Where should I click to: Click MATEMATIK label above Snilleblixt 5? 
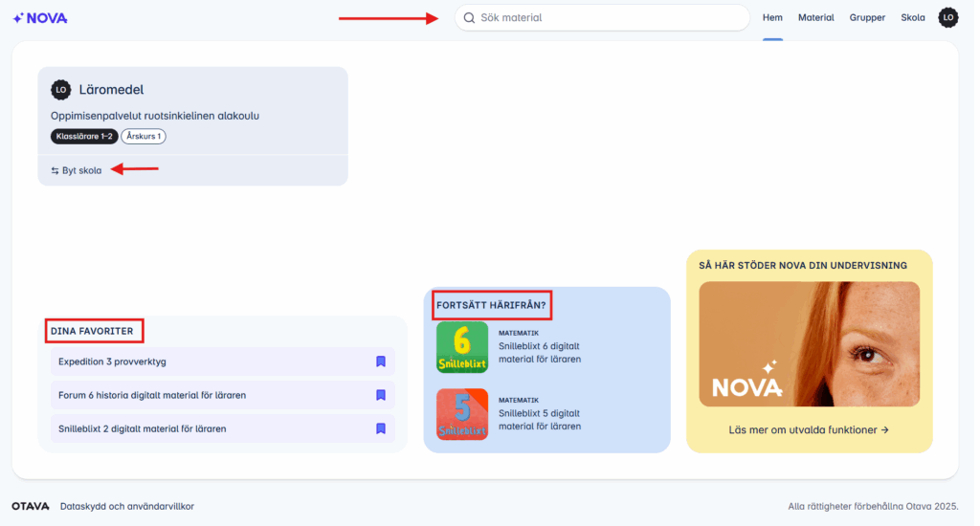click(x=518, y=400)
